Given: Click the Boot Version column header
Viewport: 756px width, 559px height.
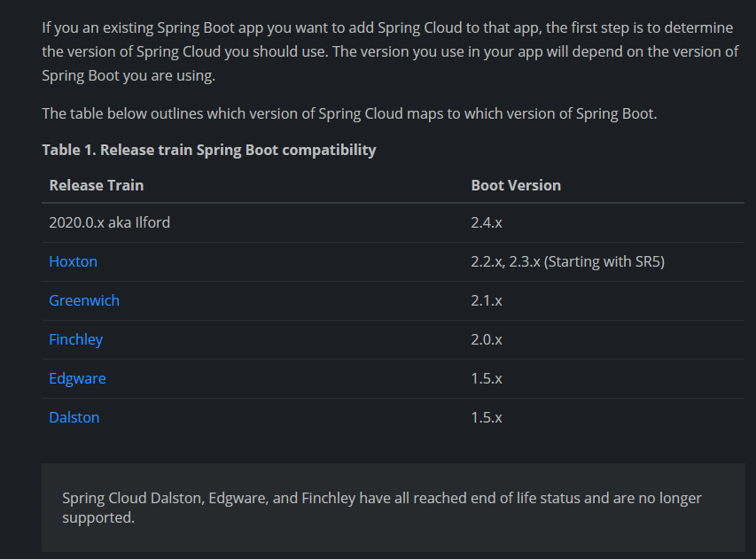Looking at the screenshot, I should [516, 185].
